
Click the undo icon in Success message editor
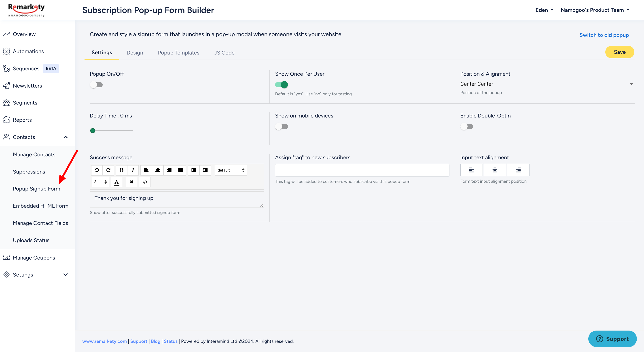pyautogui.click(x=97, y=170)
